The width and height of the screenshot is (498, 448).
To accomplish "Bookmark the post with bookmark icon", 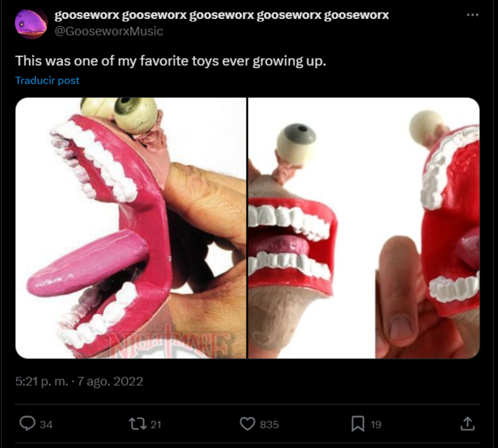I will pos(358,424).
